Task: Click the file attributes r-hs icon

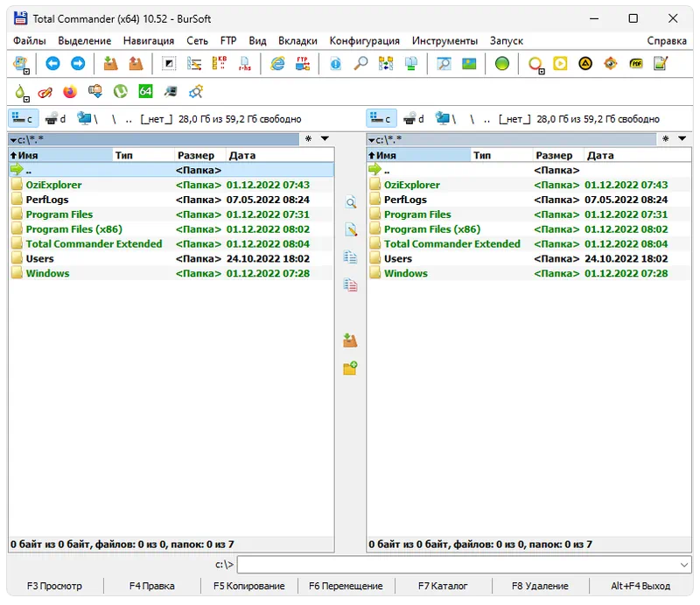Action: coord(245,63)
